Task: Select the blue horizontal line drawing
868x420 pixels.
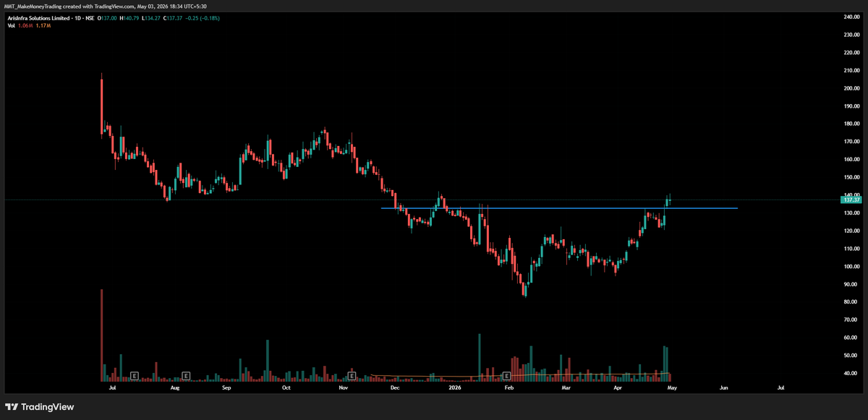Action: pyautogui.click(x=559, y=208)
